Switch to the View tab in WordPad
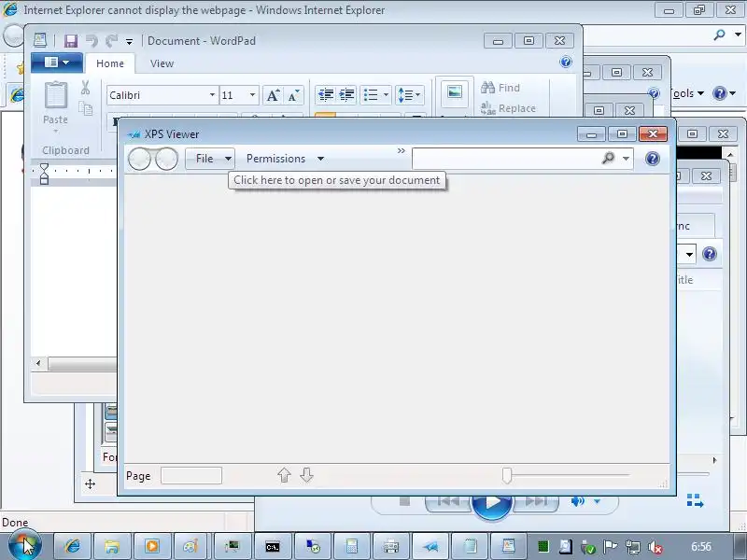Screen dimensions: 747x560 click(162, 63)
